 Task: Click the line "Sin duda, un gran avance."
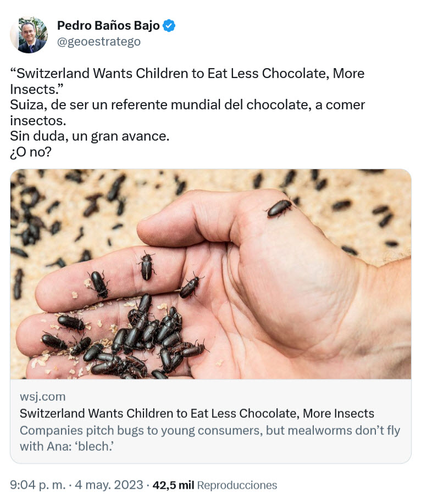(x=90, y=136)
